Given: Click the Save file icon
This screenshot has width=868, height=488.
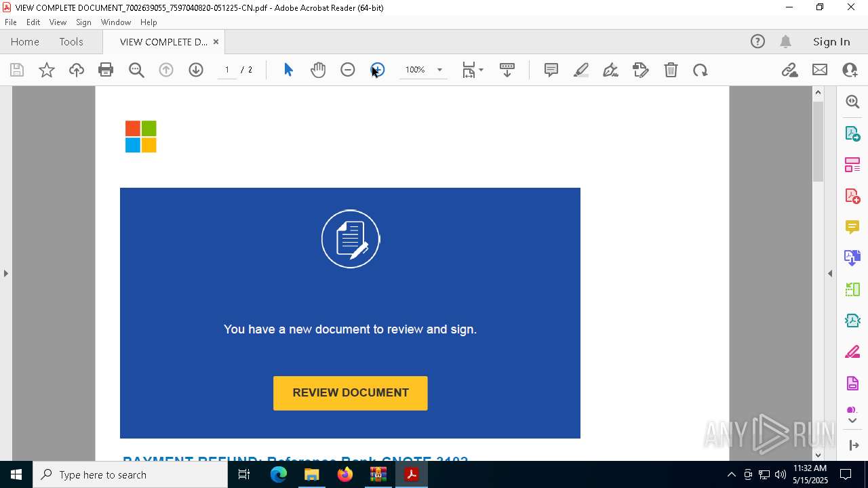Looking at the screenshot, I should [17, 70].
